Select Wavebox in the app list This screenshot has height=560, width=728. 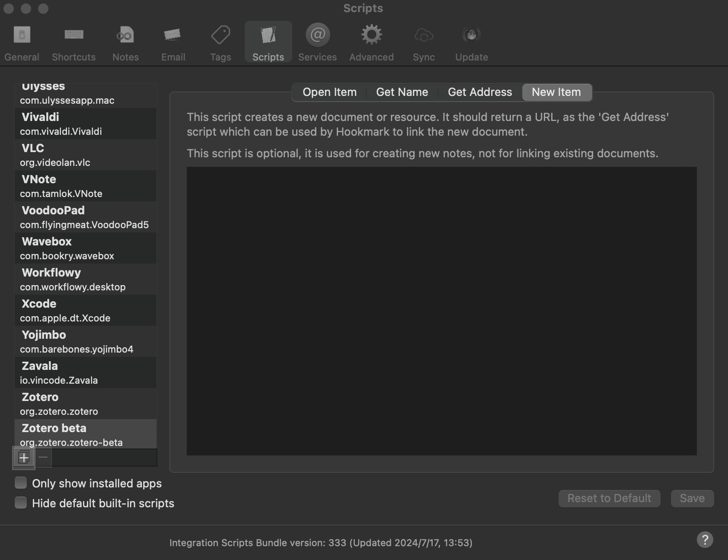86,248
